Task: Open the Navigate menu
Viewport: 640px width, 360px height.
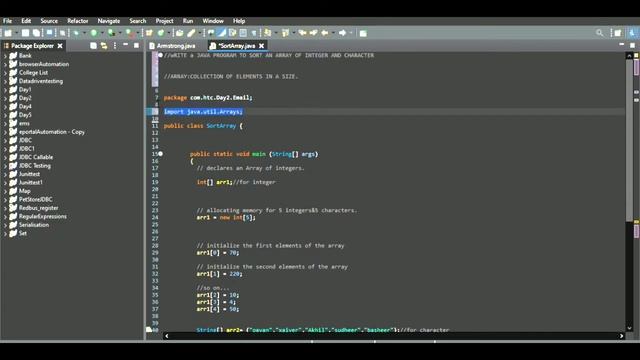Action: click(x=109, y=21)
